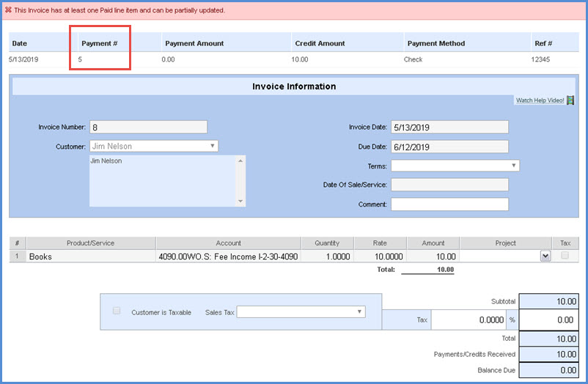Click the customer address text area

coord(163,181)
